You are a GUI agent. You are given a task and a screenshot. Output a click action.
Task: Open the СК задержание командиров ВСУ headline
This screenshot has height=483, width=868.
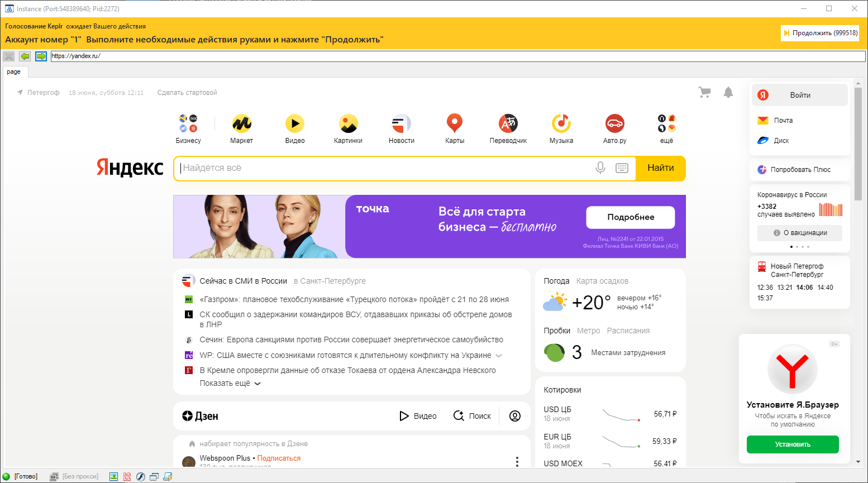point(356,319)
